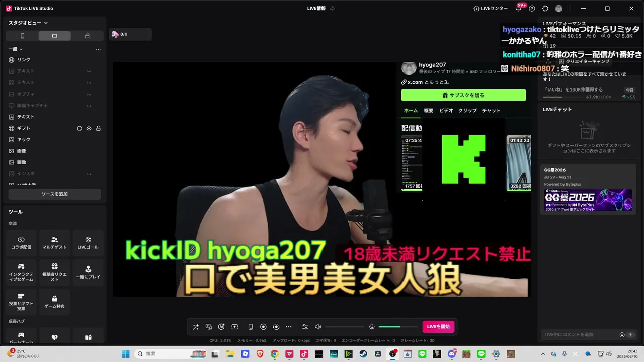This screenshot has width=644, height=362.
Task: Adjust the speaker volume slider
Action: click(344, 327)
